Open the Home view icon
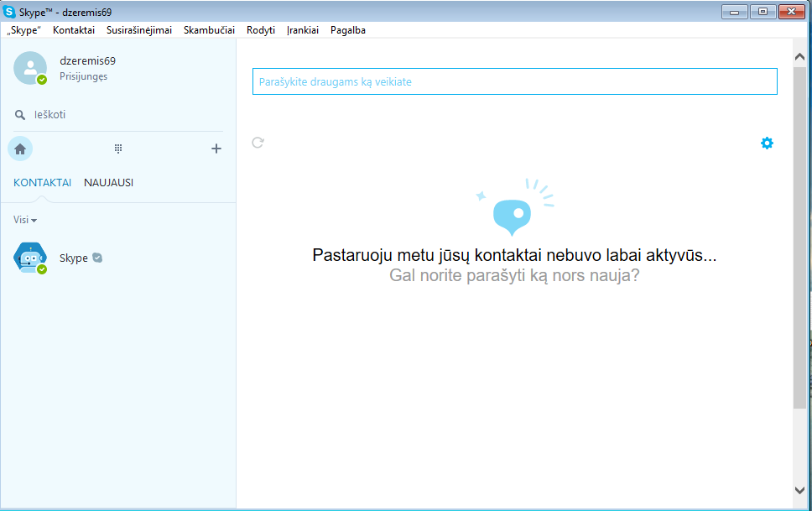This screenshot has height=511, width=812. 20,149
